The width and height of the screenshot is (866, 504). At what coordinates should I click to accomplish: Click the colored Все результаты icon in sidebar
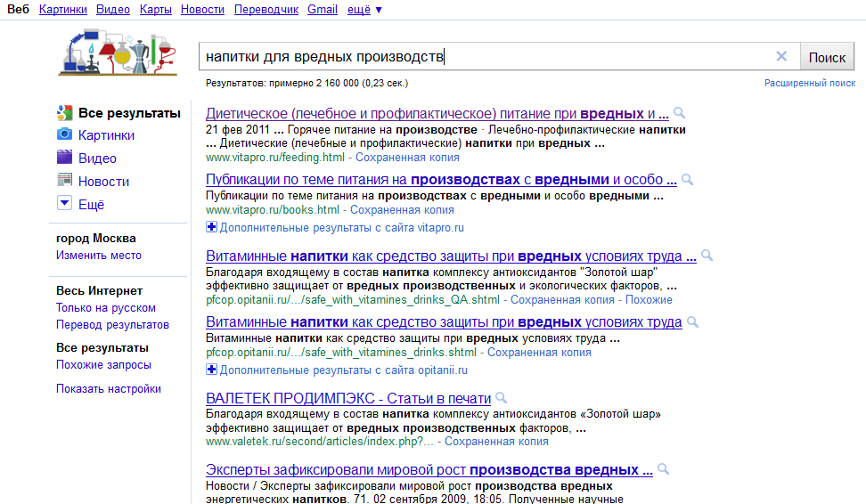pos(65,112)
